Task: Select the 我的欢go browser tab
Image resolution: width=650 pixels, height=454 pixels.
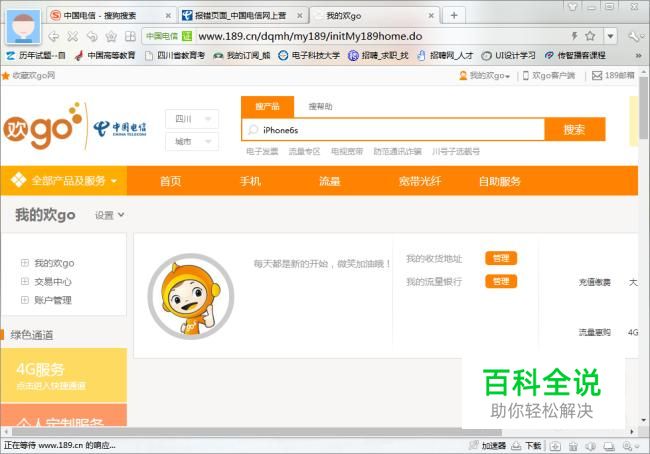Action: (x=375, y=16)
